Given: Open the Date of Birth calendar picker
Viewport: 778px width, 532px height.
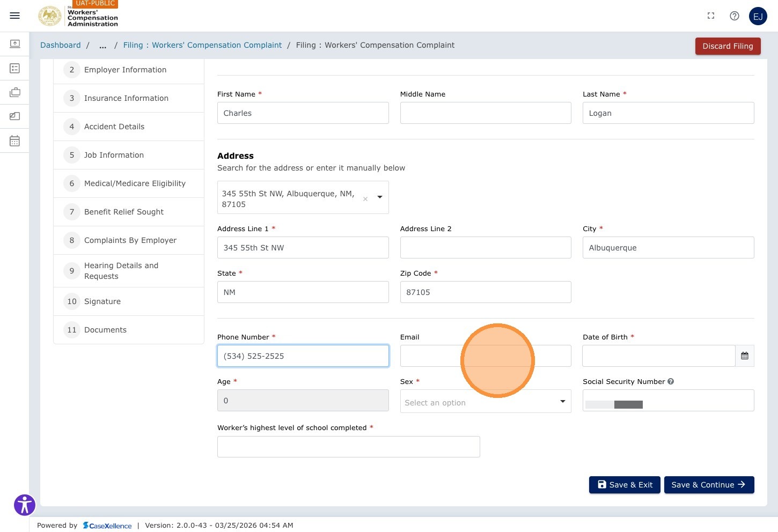Looking at the screenshot, I should point(745,356).
